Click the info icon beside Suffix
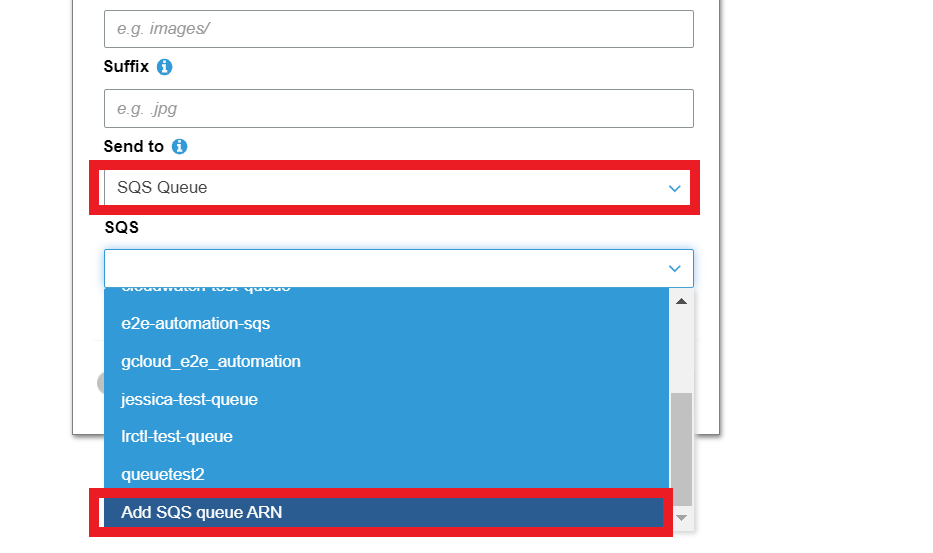 [x=165, y=67]
